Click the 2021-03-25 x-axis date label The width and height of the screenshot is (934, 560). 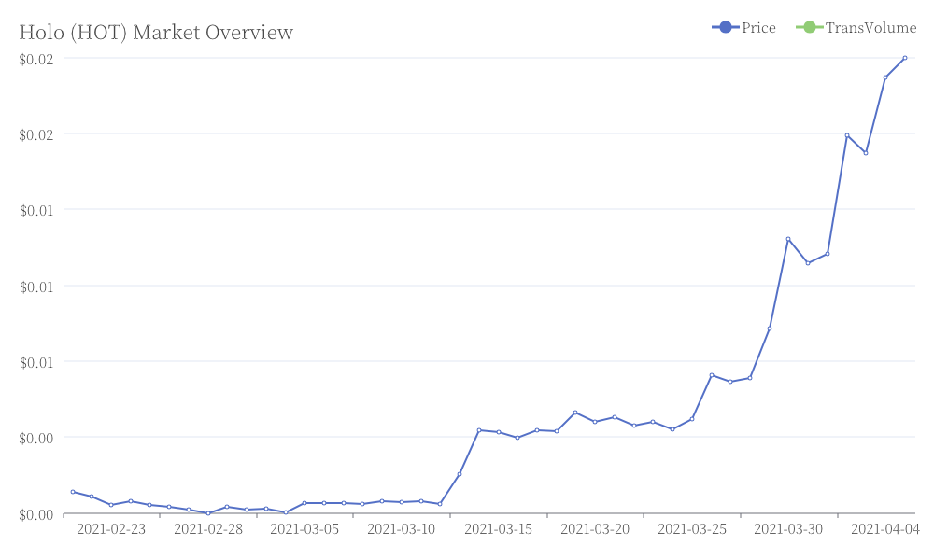691,529
